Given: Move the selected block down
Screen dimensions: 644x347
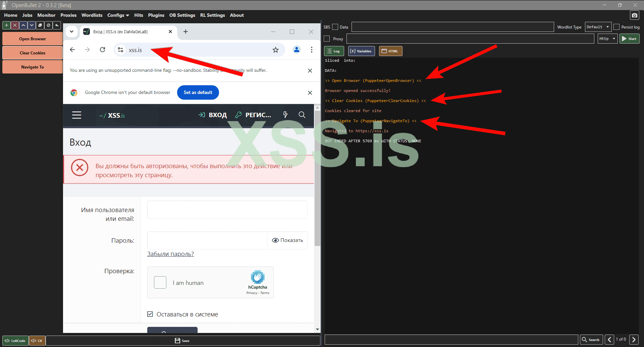Looking at the screenshot, I should (x=32, y=25).
